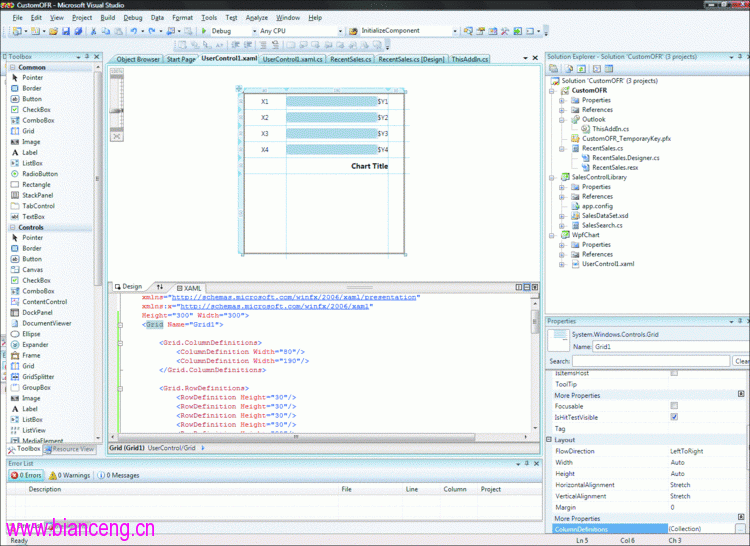750x546 pixels.
Task: Click the Open File folder icon
Action: tap(53, 31)
